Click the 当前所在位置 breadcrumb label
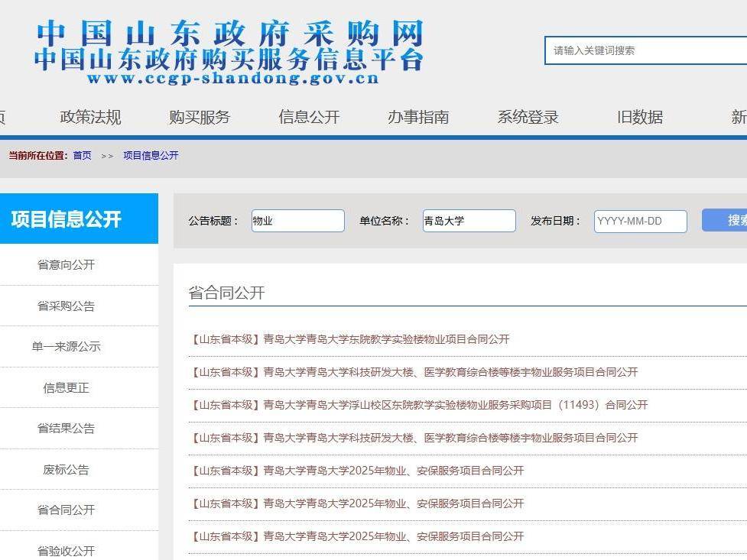Screen dimensions: 747x560 tap(38, 155)
